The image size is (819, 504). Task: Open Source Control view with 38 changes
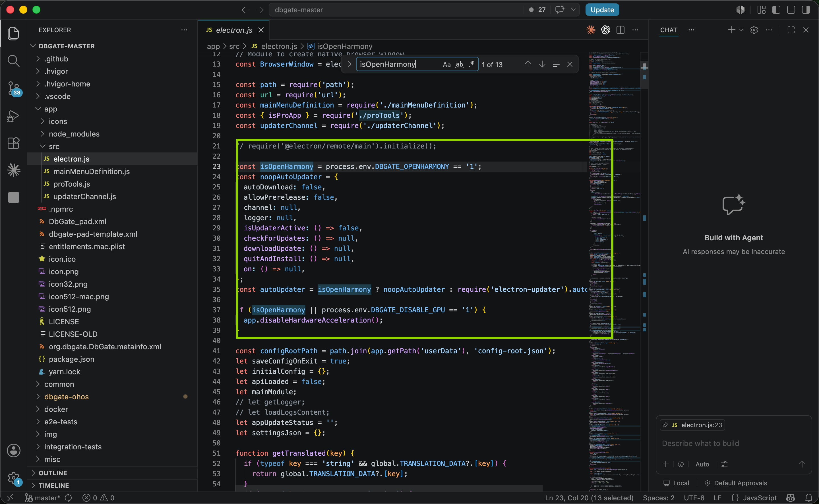point(13,89)
